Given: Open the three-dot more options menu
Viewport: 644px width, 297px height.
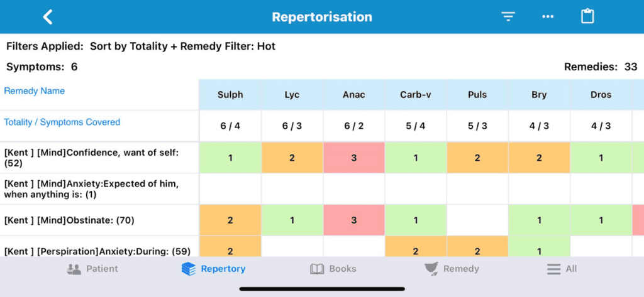Looking at the screenshot, I should (548, 17).
